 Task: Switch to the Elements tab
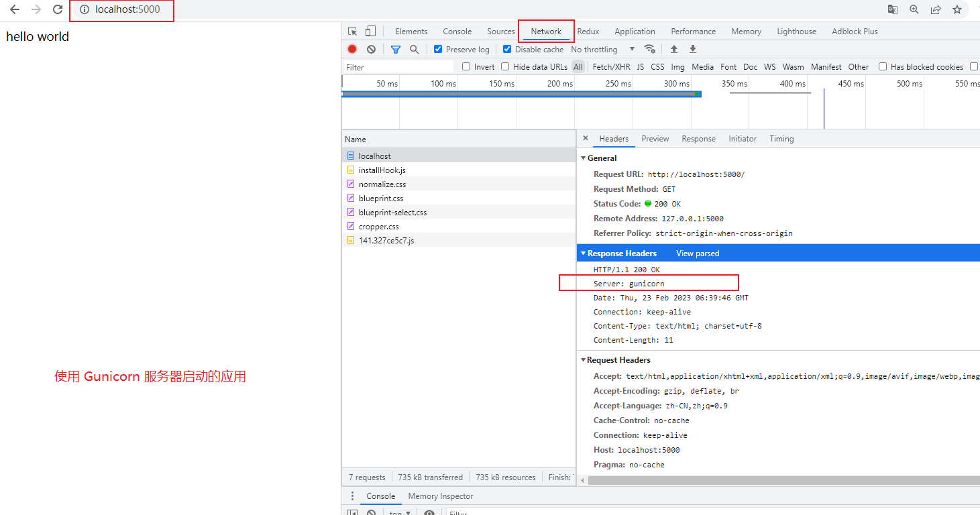(x=411, y=32)
